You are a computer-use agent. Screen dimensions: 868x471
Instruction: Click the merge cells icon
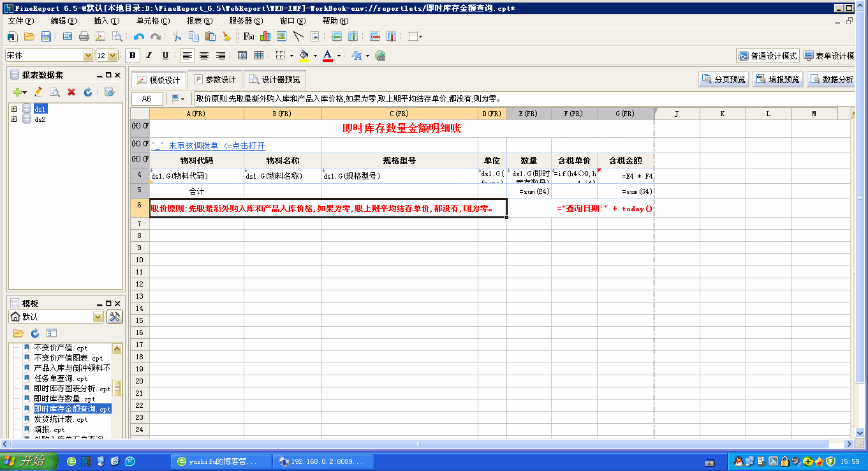(x=242, y=56)
